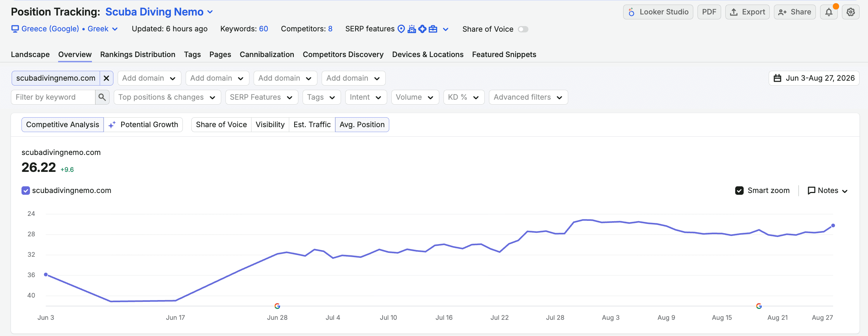
Task: Click the Google update marker at Jun 28
Action: (x=277, y=306)
